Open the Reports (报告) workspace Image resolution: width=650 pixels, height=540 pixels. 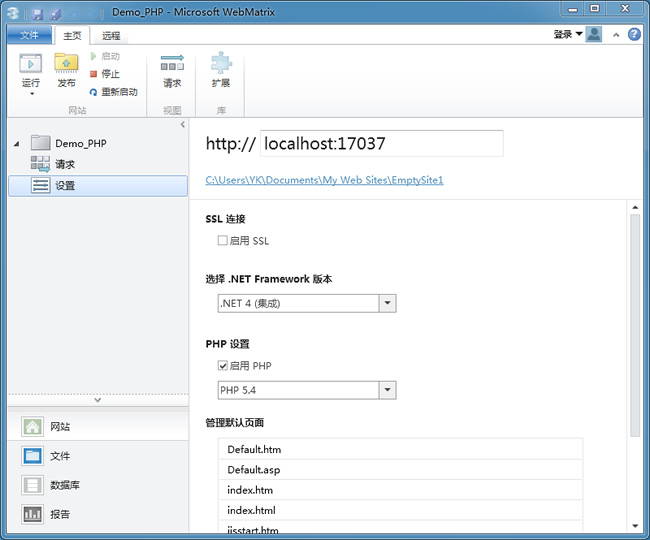tap(34, 514)
